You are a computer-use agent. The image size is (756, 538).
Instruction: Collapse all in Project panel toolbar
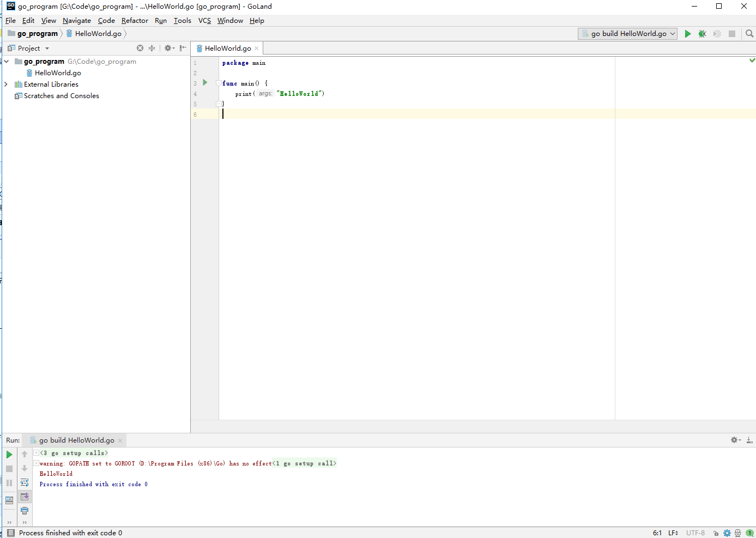(x=152, y=48)
